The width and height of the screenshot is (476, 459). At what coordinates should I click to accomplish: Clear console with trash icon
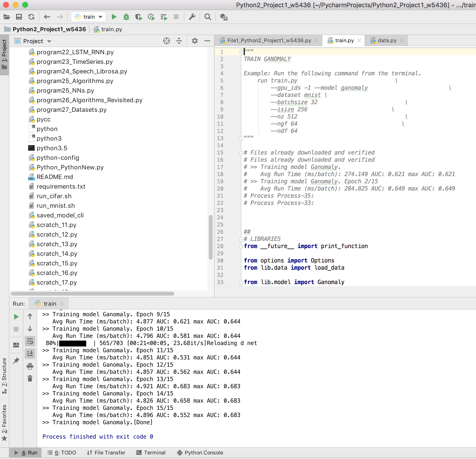coord(30,379)
